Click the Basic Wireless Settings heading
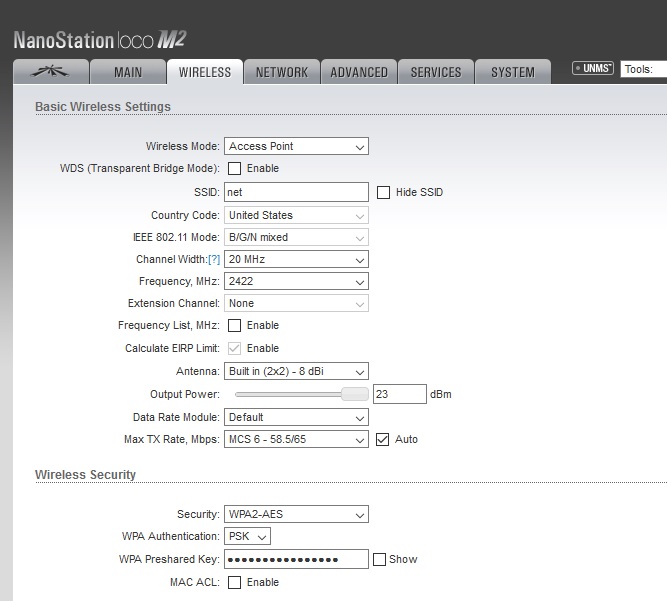667x601 pixels. point(103,106)
